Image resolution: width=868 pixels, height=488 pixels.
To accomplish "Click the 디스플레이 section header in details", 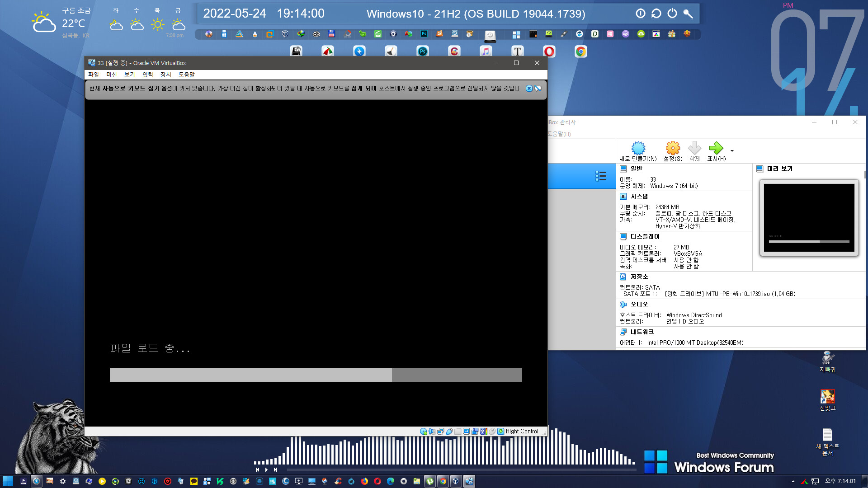I will point(645,236).
